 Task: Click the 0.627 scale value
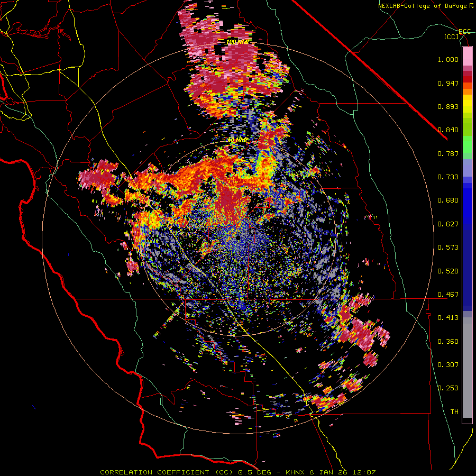tap(448, 224)
